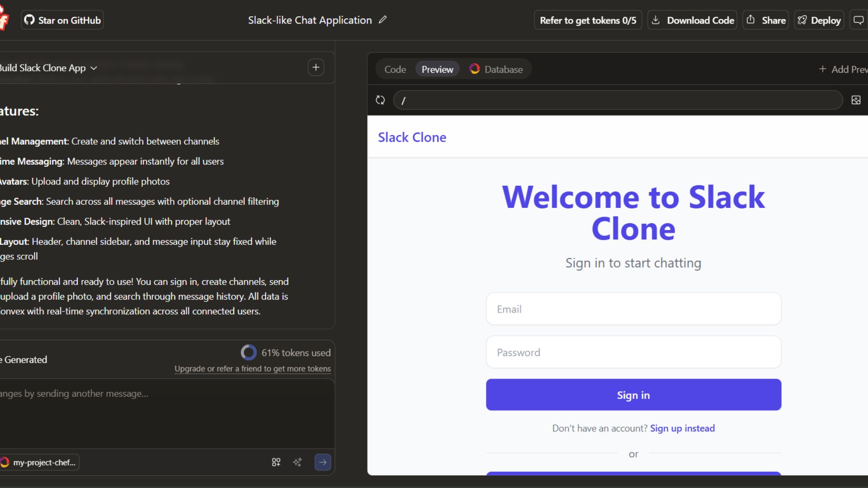Click the enhance prompt sparkle icon
Screen dimensions: 868x488
(x=297, y=462)
